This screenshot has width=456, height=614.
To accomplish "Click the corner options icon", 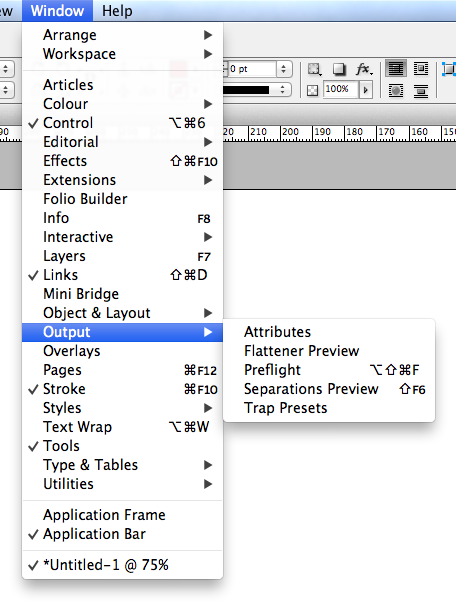I will [314, 69].
